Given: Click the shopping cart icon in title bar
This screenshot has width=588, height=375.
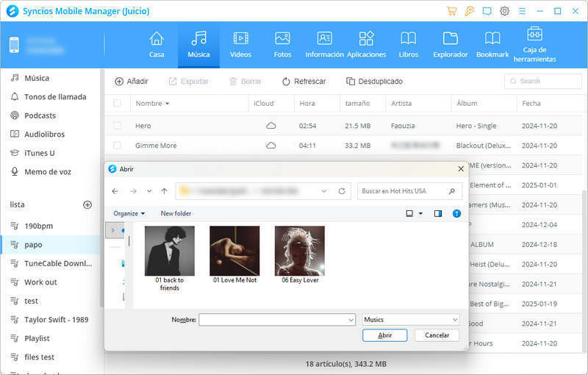Looking at the screenshot, I should click(x=451, y=11).
